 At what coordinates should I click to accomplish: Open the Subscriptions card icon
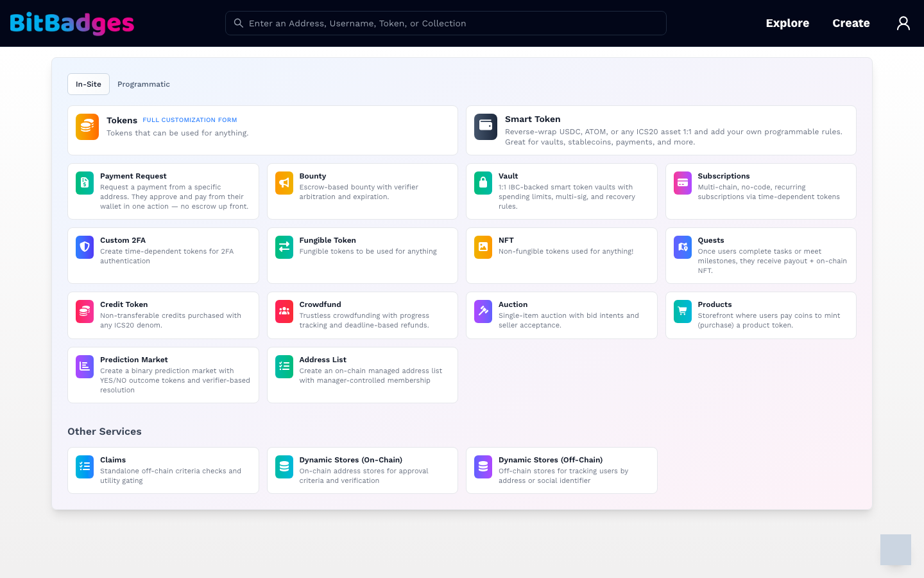(683, 183)
